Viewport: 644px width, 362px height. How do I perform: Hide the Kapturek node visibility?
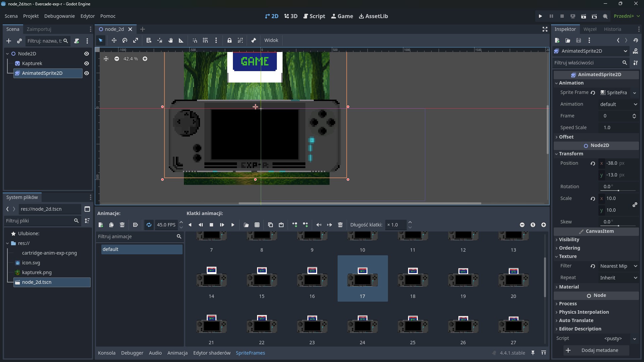(87, 63)
